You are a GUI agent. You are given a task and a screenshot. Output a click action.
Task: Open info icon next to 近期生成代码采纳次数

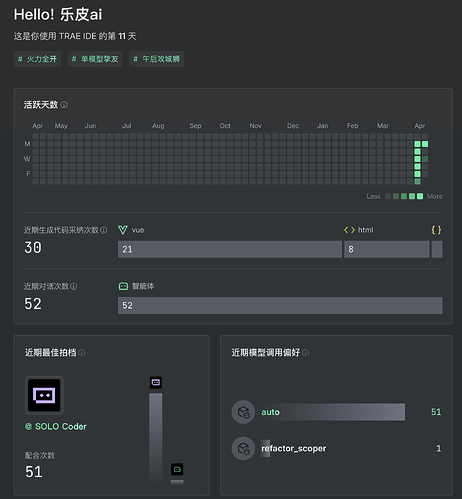pyautogui.click(x=104, y=230)
